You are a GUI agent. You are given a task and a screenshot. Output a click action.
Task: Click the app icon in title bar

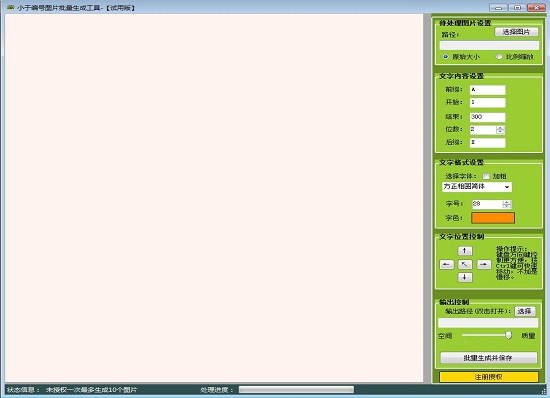10,7
